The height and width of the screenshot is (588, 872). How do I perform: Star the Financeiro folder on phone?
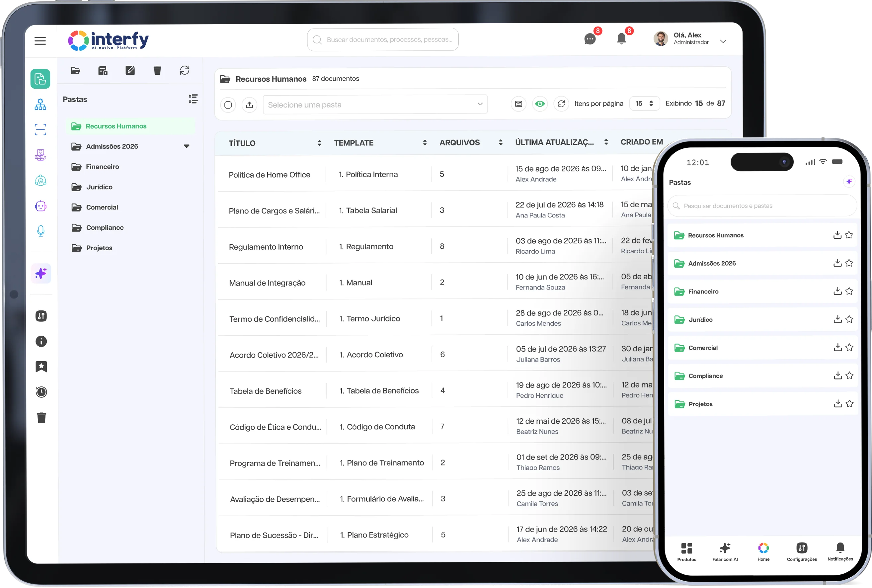pyautogui.click(x=849, y=291)
